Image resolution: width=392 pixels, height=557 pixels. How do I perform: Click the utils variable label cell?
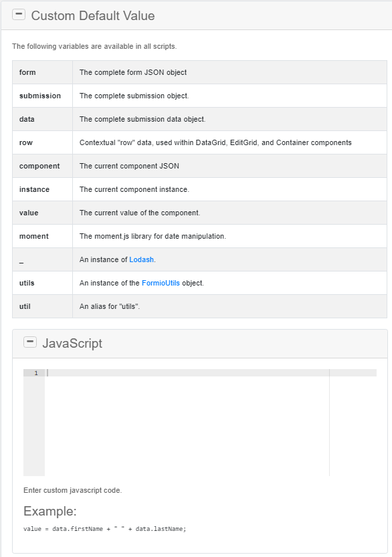27,283
